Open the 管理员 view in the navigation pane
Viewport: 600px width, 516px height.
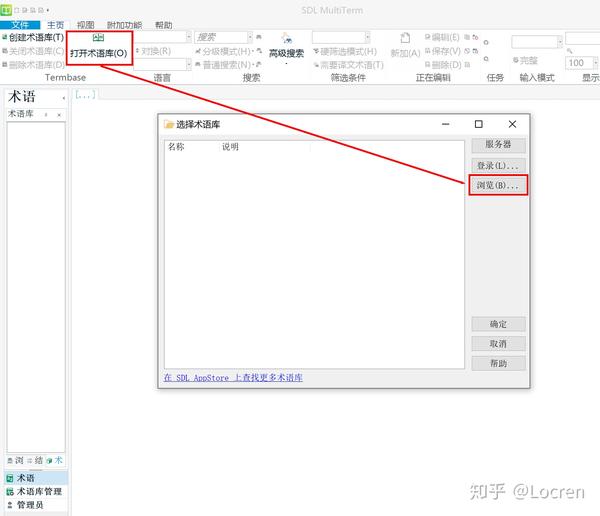[36, 505]
